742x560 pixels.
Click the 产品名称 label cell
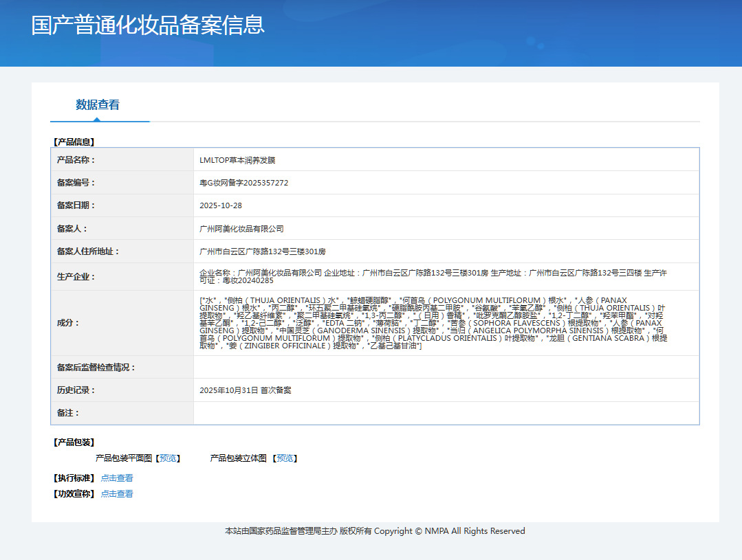76,160
